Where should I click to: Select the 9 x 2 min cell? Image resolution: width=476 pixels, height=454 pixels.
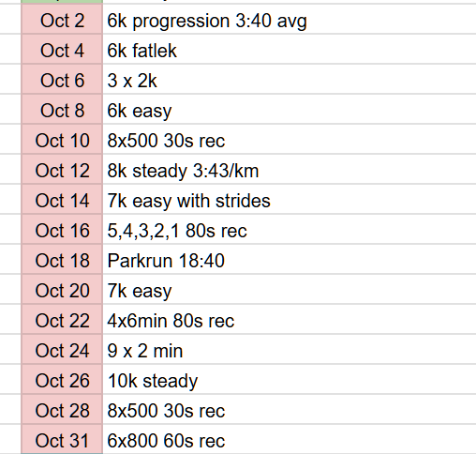tap(290, 349)
